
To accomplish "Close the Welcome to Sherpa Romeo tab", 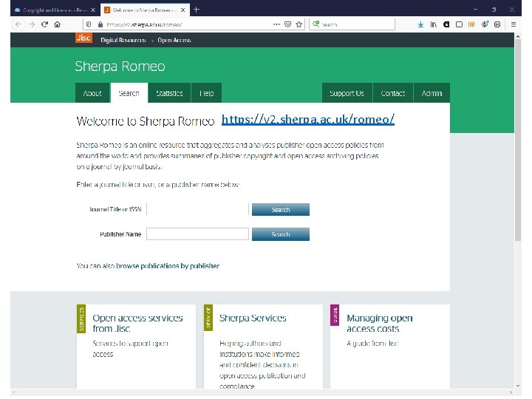I will coord(183,10).
